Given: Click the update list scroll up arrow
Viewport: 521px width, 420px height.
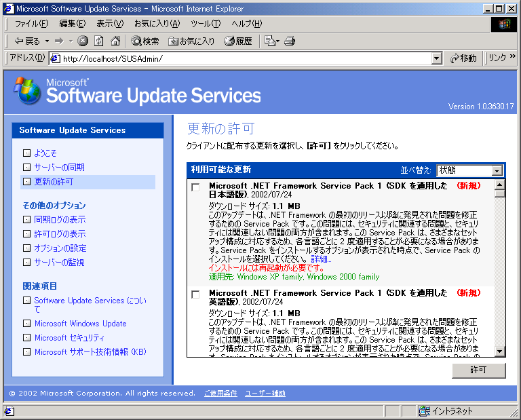Looking at the screenshot, I should pyautogui.click(x=500, y=185).
